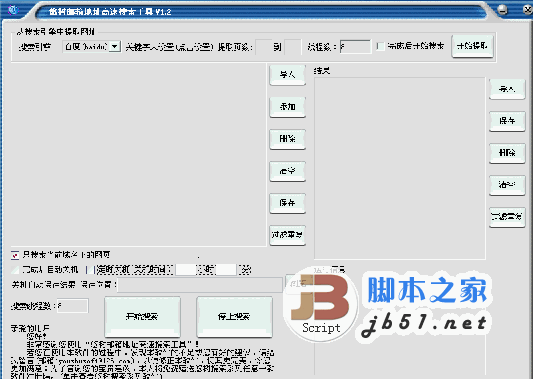Image resolution: width=533 pixels, height=379 pixels.
Task: Click 删除 delete button for results list
Action: [507, 153]
